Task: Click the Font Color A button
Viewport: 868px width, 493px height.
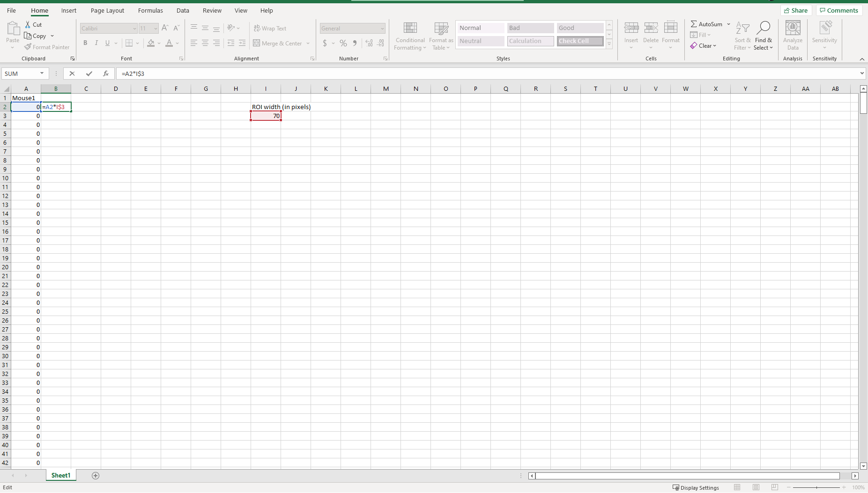Action: pyautogui.click(x=169, y=43)
